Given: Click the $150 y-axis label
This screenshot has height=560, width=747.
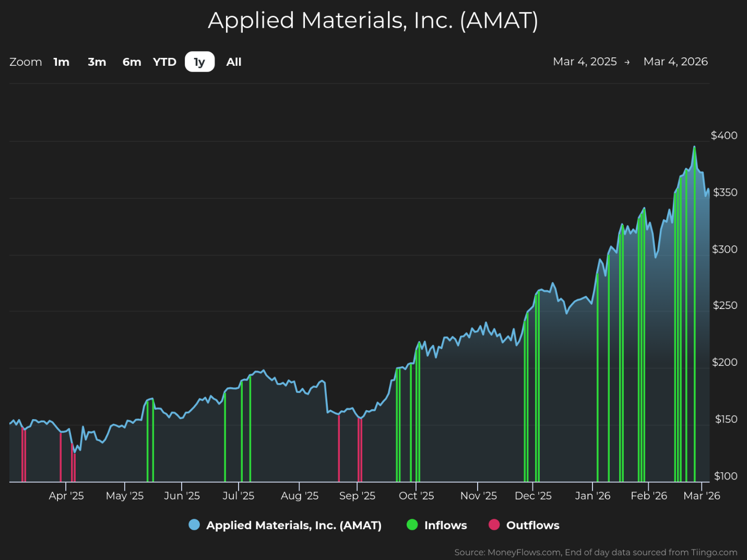Looking at the screenshot, I should coord(726,419).
